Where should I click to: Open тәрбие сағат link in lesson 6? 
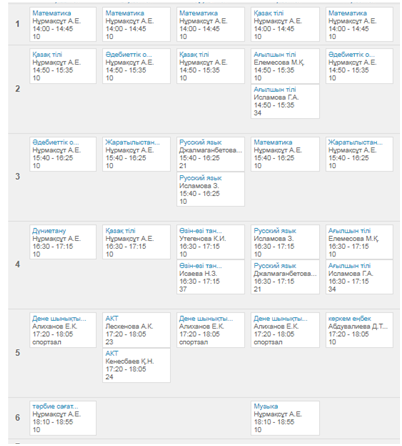(55, 406)
